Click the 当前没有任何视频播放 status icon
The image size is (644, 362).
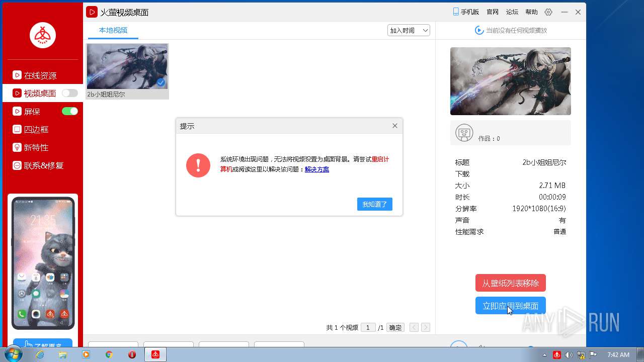(x=479, y=30)
